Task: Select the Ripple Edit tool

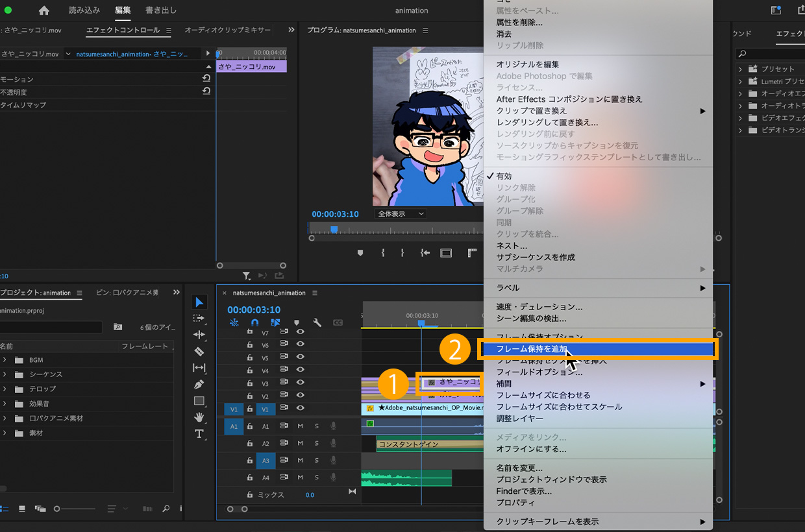Action: pyautogui.click(x=199, y=335)
